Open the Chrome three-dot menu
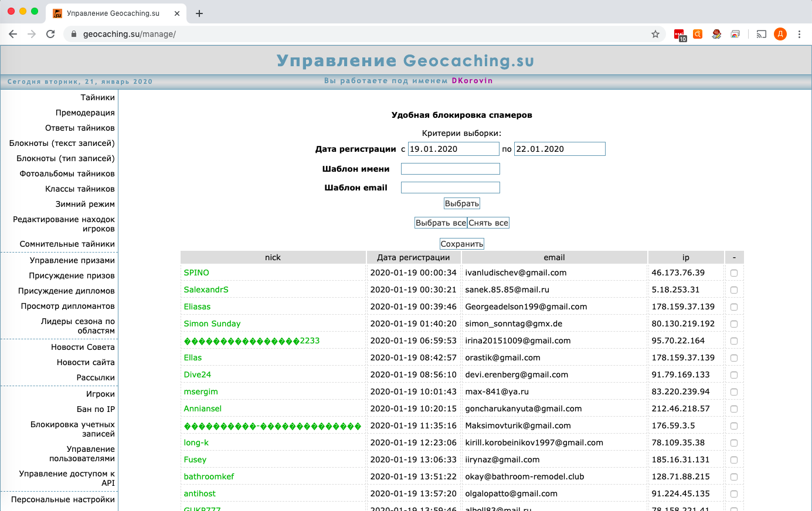Image resolution: width=812 pixels, height=511 pixels. [x=799, y=34]
